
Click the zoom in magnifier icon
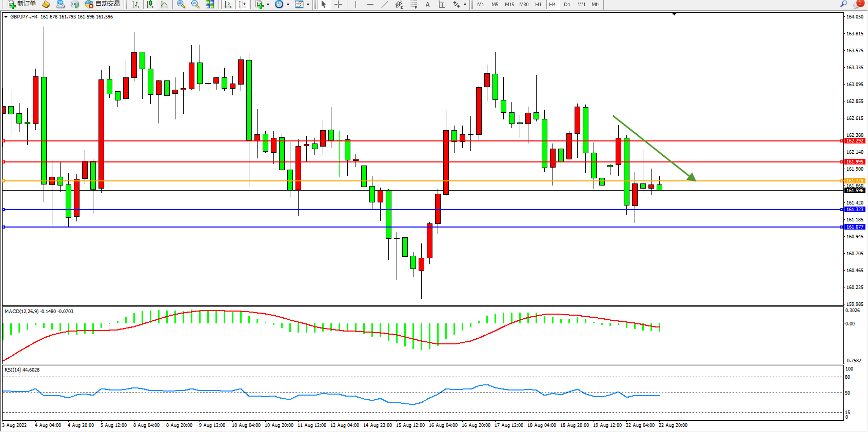181,4
